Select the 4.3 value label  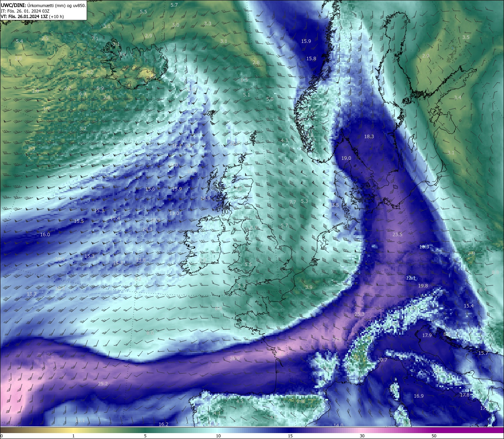[284, 141]
